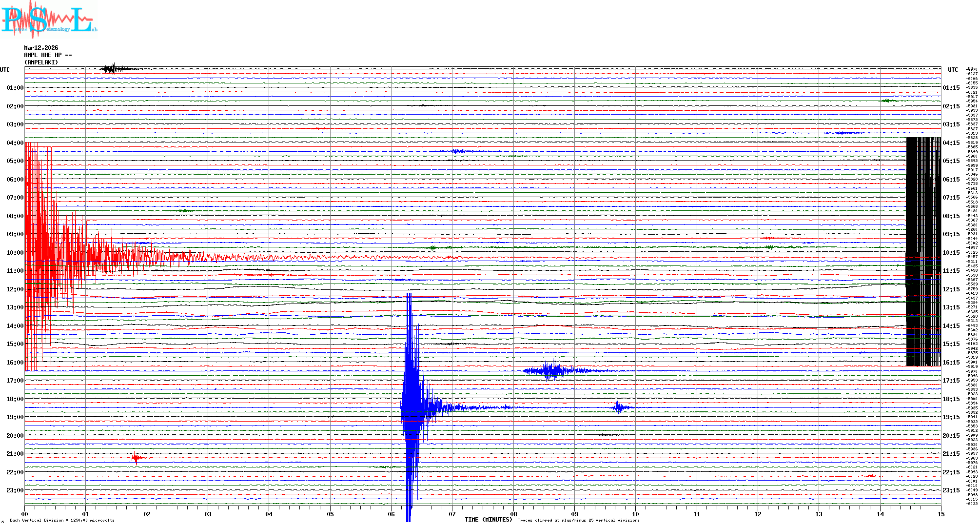Click the 06 minute tick on bottom axis
This screenshot has height=527, width=980.
pyautogui.click(x=391, y=514)
